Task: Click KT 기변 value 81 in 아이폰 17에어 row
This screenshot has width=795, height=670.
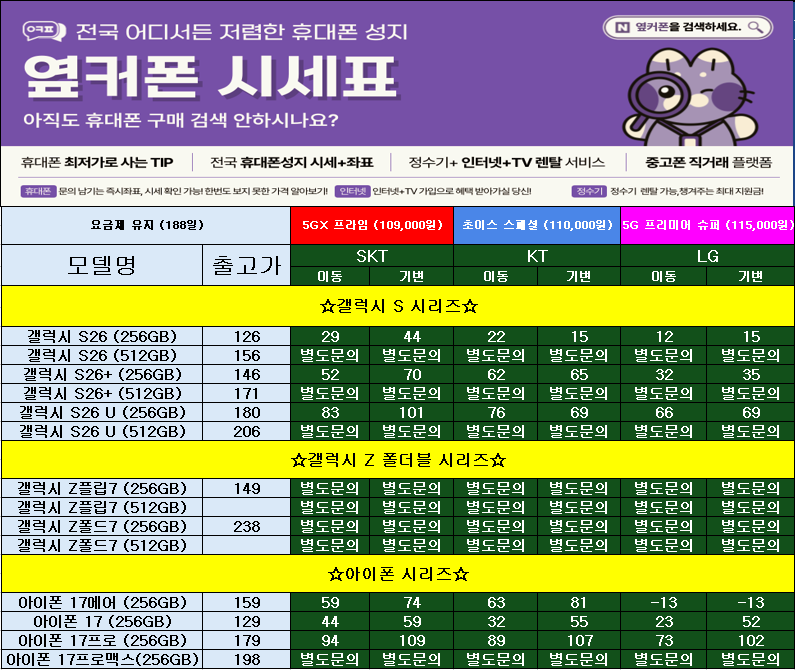Action: click(579, 603)
